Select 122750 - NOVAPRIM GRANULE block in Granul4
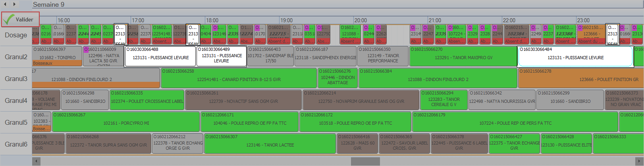Screen dimensions: 644x166 click(361, 100)
